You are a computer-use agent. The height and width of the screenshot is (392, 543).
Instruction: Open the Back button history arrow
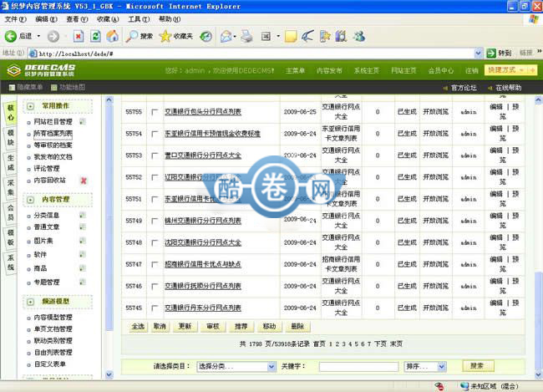click(x=38, y=36)
